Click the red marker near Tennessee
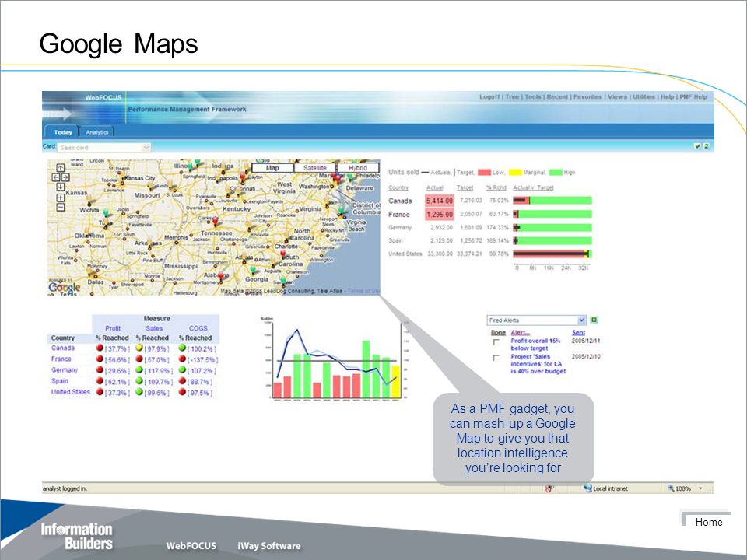The image size is (747, 560). pyautogui.click(x=216, y=220)
